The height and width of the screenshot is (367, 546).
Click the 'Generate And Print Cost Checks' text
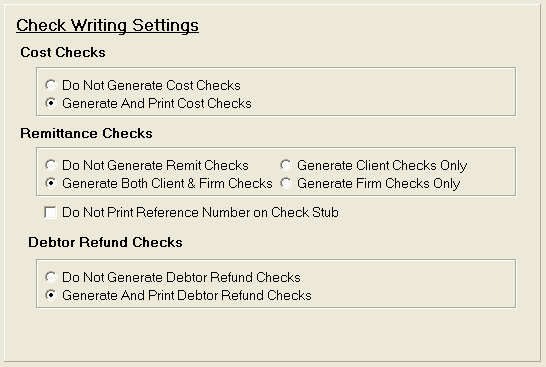coord(157,103)
